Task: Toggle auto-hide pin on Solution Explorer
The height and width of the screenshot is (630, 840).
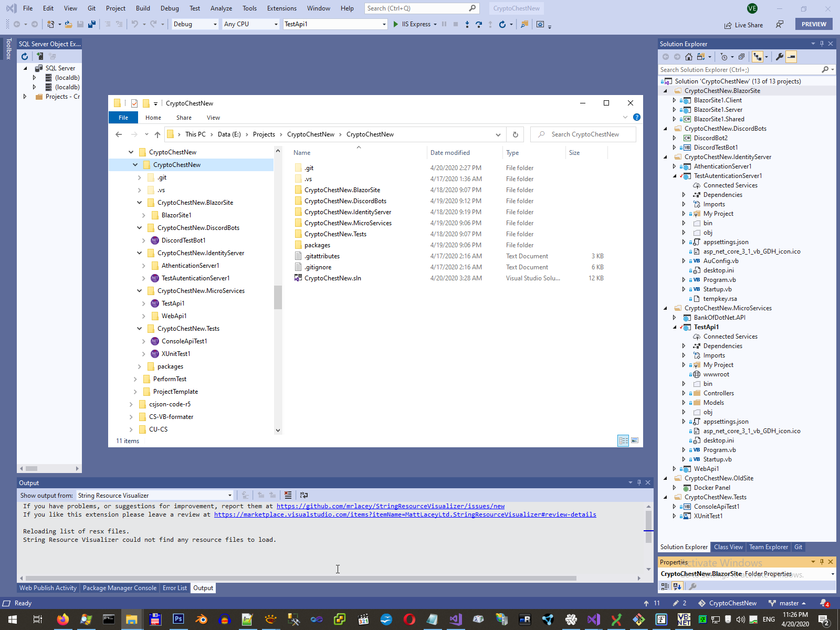Action: (x=822, y=44)
